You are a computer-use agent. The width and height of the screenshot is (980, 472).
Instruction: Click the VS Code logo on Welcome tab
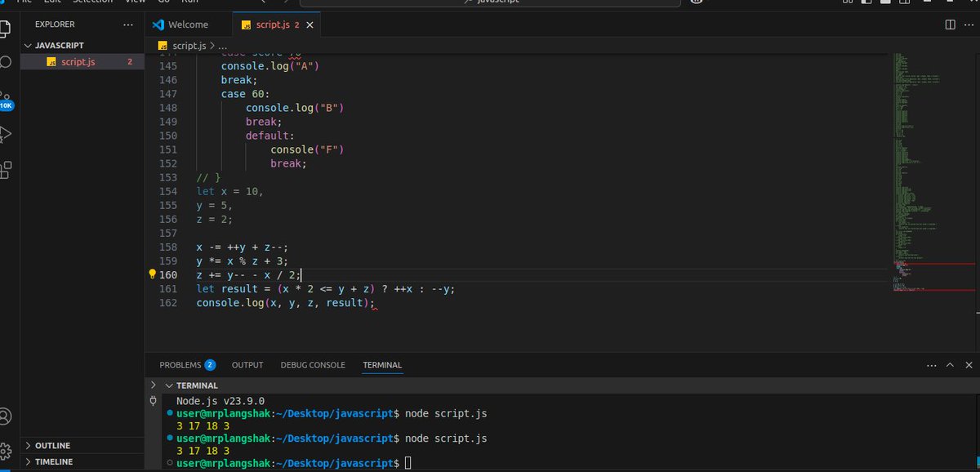[x=158, y=24]
